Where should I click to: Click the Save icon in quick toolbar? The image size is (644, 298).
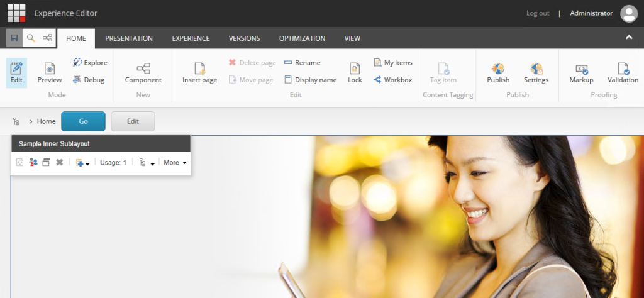pos(14,38)
